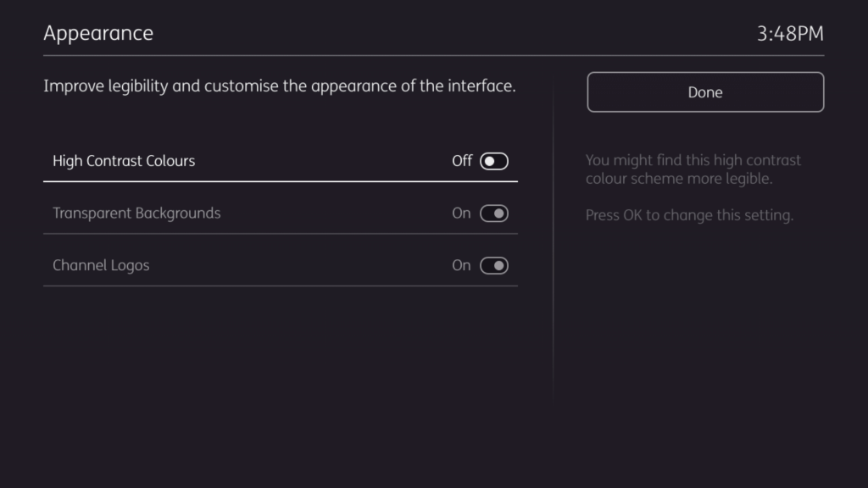The width and height of the screenshot is (868, 488).
Task: Click the word 'customise' in the description
Action: tap(241, 86)
